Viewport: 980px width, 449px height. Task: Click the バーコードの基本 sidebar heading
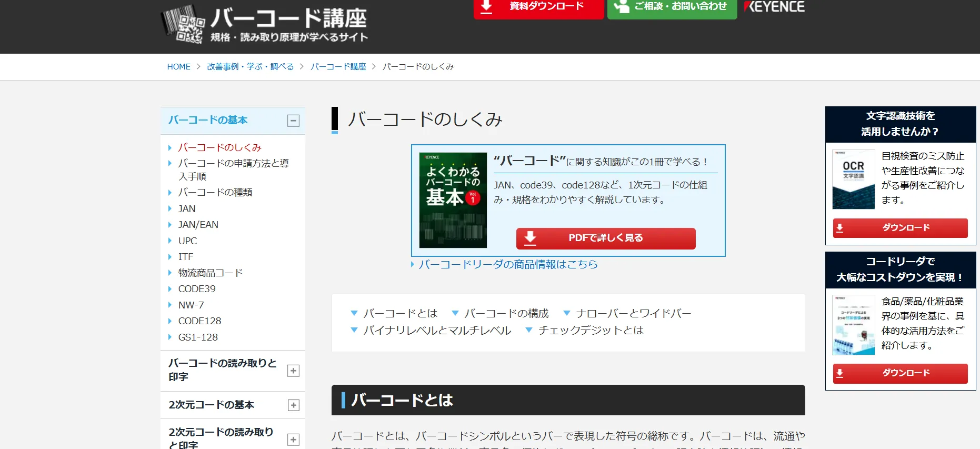click(x=208, y=120)
